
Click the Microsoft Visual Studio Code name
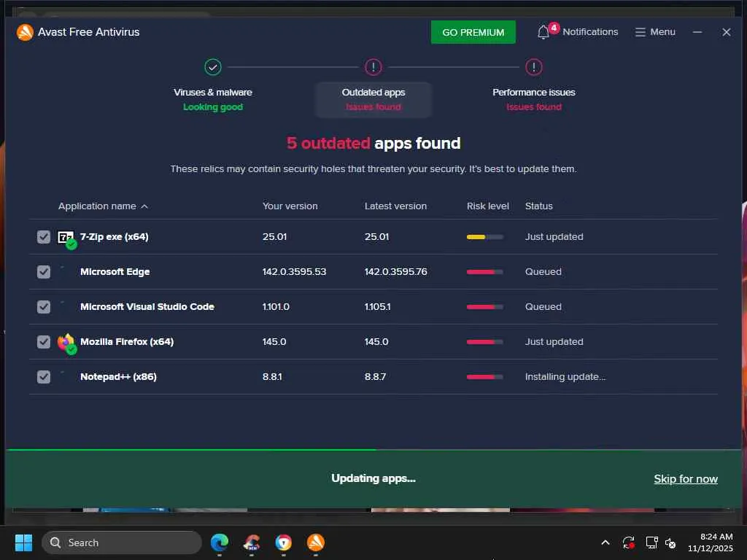point(147,307)
